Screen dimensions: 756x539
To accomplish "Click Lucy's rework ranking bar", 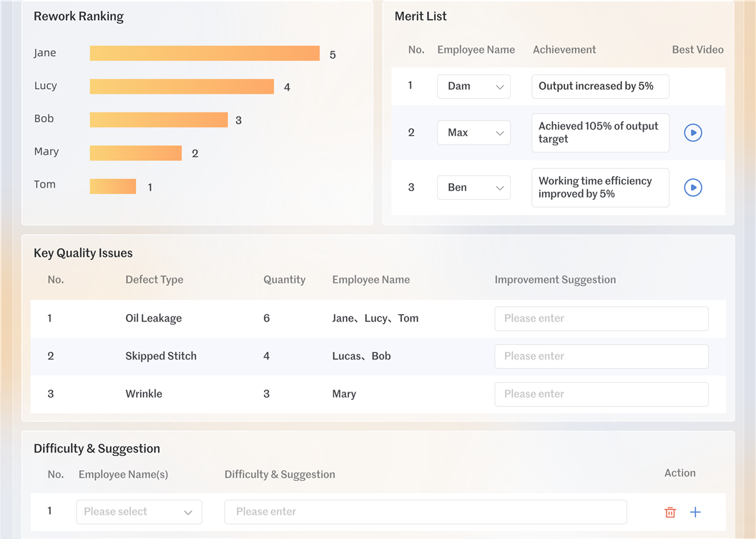I will 182,87.
